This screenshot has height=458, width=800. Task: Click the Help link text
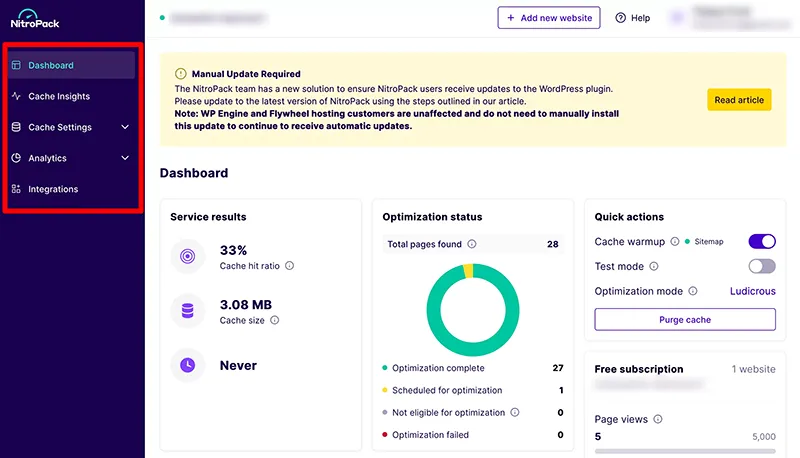click(640, 18)
